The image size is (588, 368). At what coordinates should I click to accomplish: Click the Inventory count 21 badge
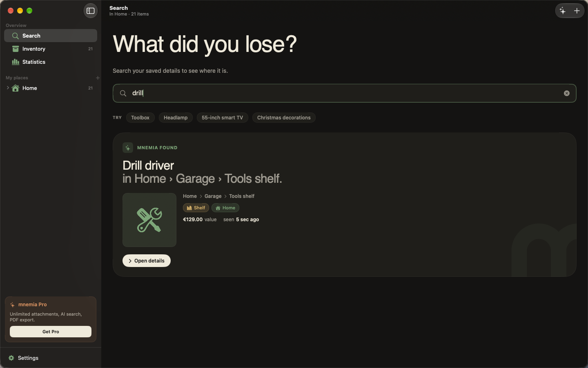[x=90, y=49]
